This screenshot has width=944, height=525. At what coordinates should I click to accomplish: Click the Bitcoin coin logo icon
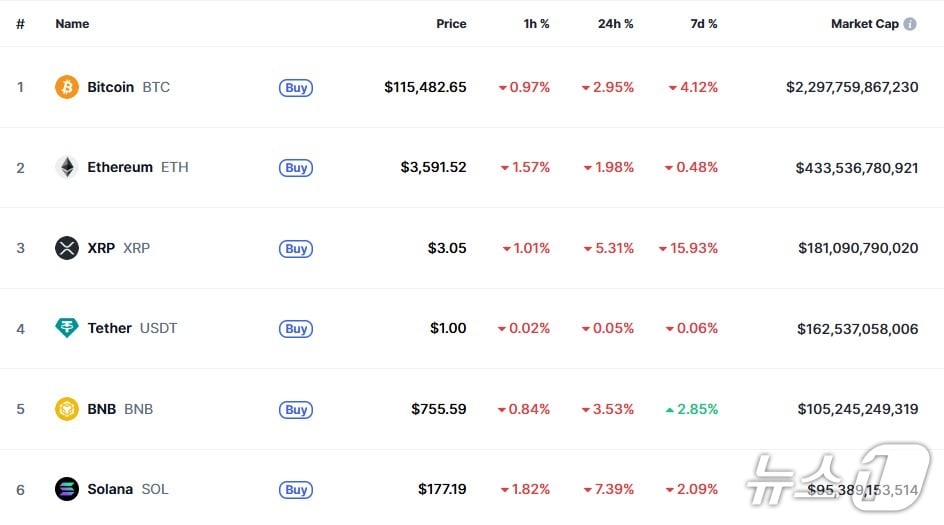tap(67, 87)
